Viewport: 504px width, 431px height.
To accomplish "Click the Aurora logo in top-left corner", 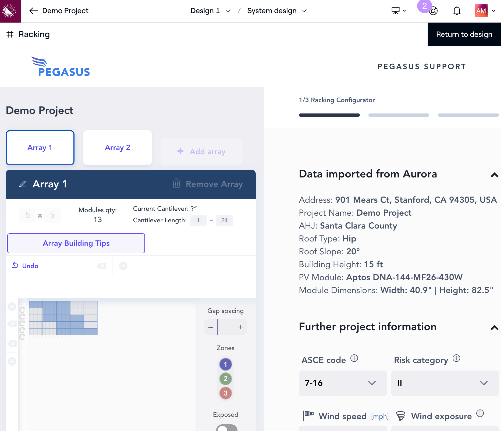I will tap(10, 11).
